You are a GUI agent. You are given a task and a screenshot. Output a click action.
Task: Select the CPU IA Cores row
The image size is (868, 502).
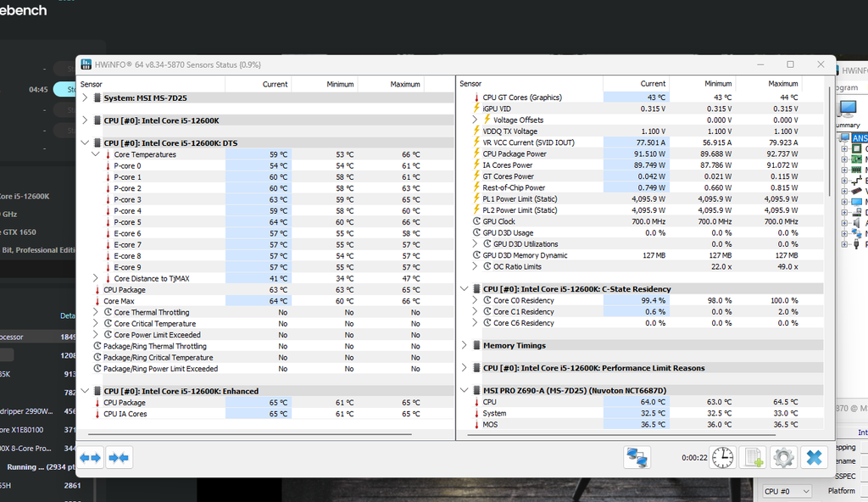click(265, 414)
